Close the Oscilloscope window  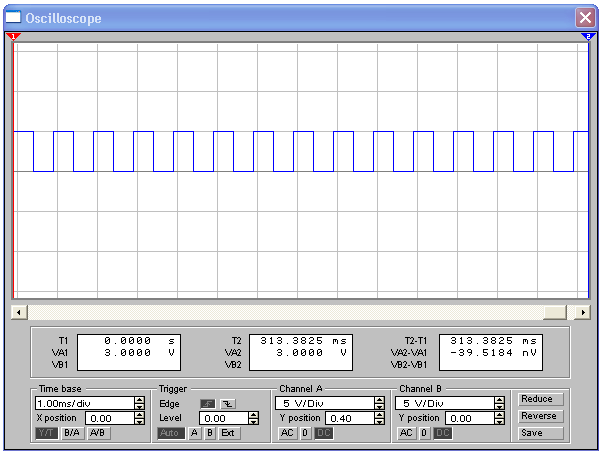tap(585, 18)
